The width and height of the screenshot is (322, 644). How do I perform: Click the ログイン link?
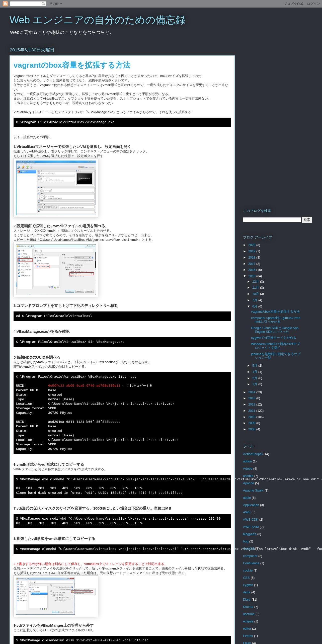(313, 4)
